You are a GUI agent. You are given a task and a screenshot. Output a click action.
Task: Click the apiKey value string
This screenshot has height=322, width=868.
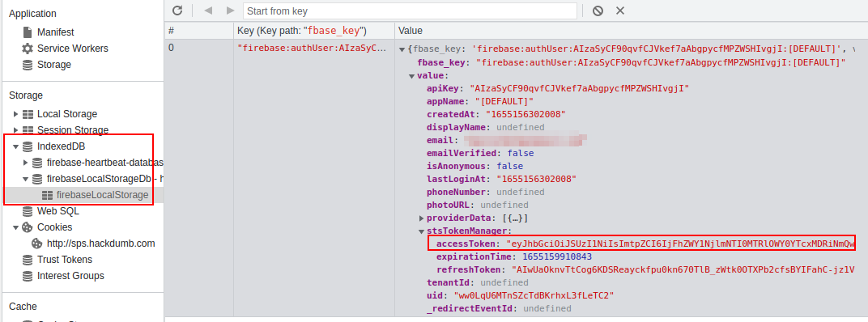[579, 88]
